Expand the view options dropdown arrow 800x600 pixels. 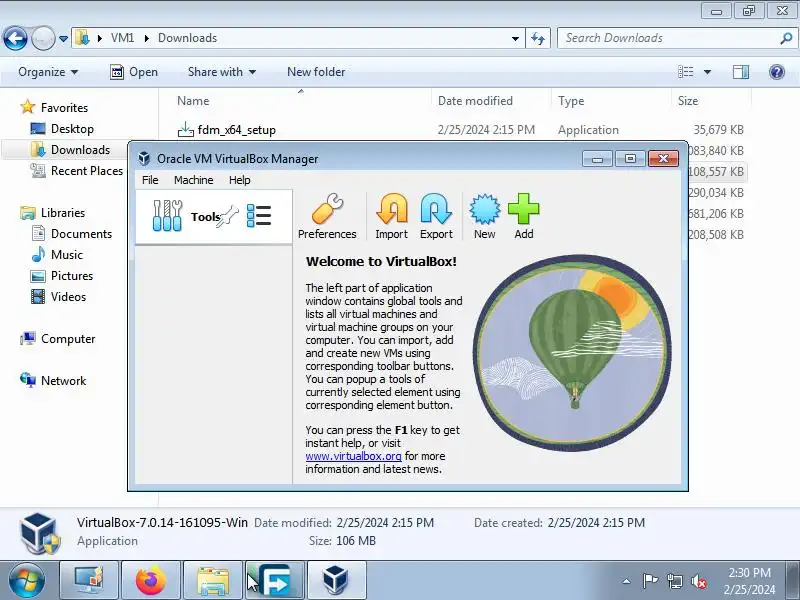(x=707, y=72)
